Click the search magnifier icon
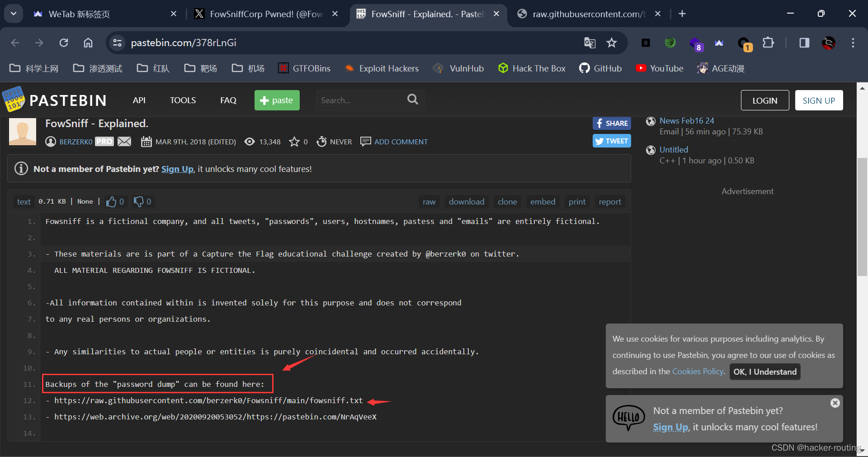The image size is (868, 457). (x=413, y=100)
